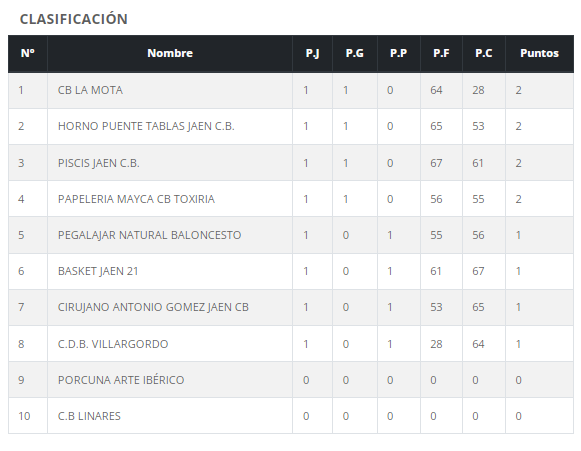Select team name CB LA MOTA
581x451 pixels.
click(90, 90)
